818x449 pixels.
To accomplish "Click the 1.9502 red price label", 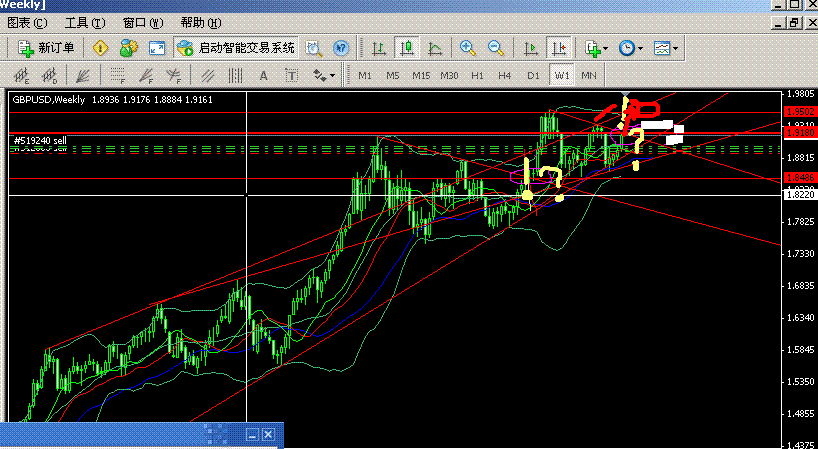I will [800, 112].
